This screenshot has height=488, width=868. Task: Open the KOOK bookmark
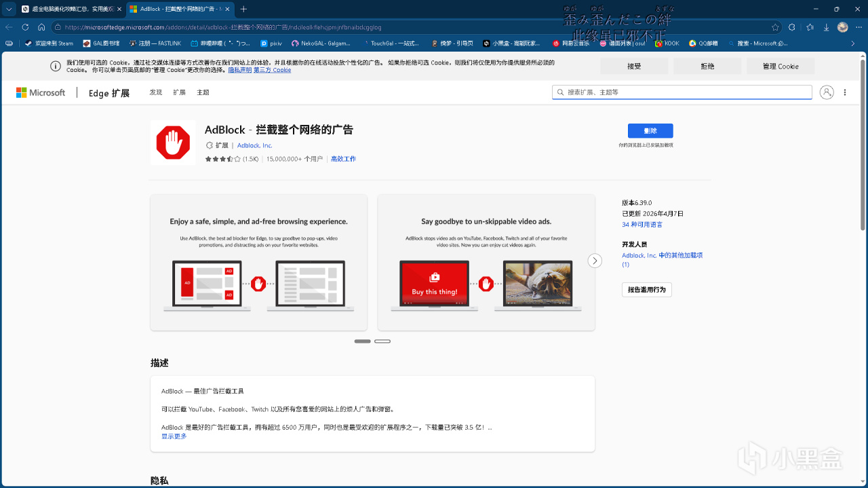[x=667, y=43]
